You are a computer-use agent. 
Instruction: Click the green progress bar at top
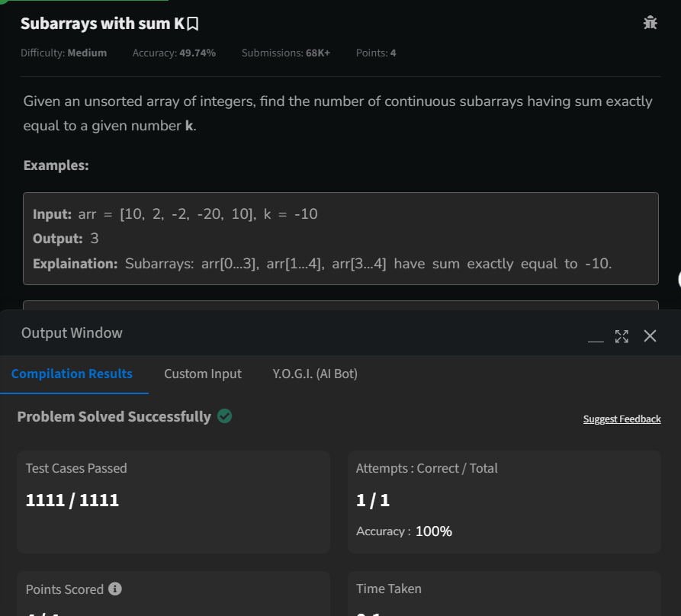84,2
